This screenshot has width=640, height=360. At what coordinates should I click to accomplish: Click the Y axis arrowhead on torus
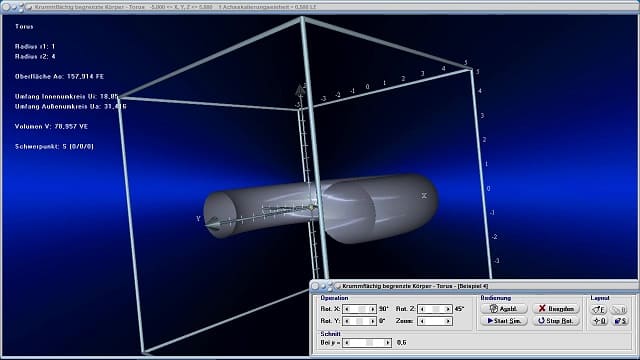212,224
